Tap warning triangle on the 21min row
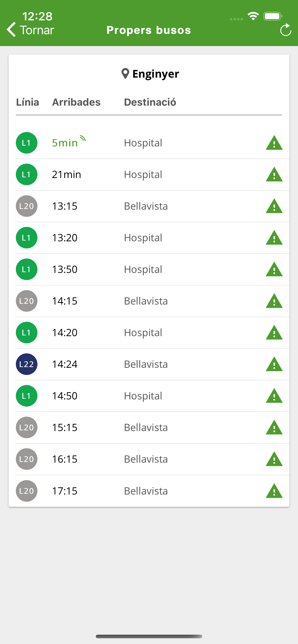This screenshot has height=644, width=298. (x=274, y=174)
